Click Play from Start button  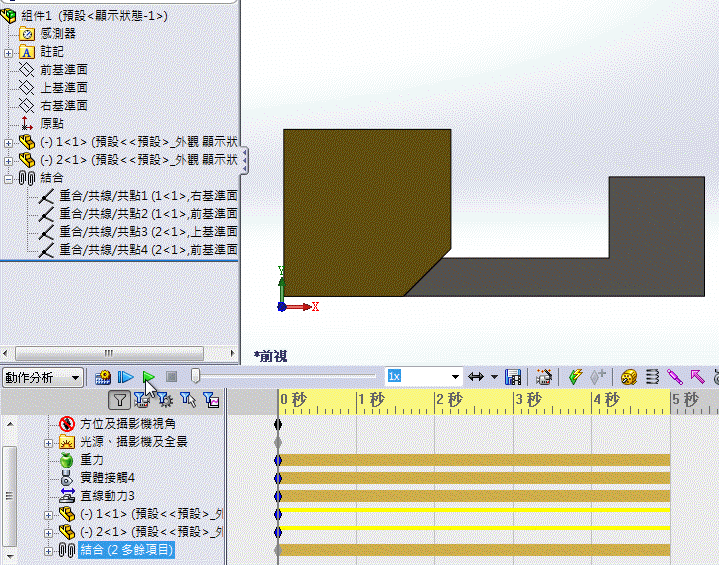pos(125,377)
